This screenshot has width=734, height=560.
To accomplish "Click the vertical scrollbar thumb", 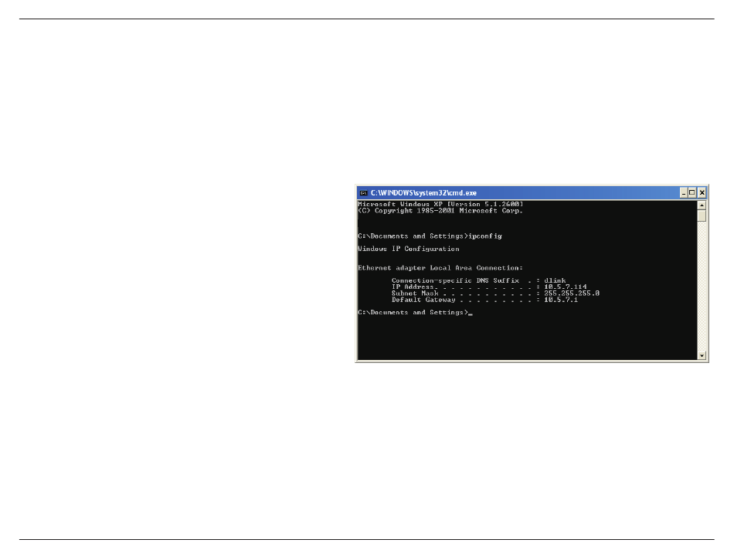I will [702, 216].
